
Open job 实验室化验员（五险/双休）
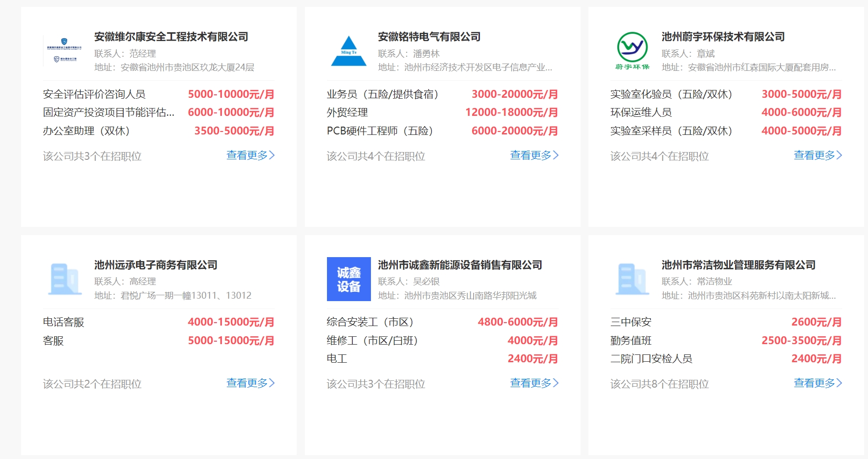coord(672,94)
